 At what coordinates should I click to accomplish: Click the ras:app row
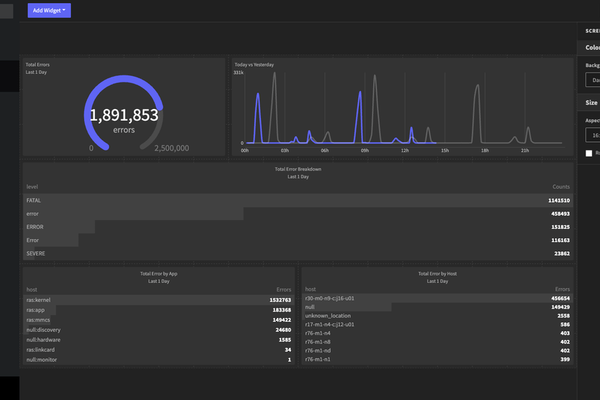point(159,310)
